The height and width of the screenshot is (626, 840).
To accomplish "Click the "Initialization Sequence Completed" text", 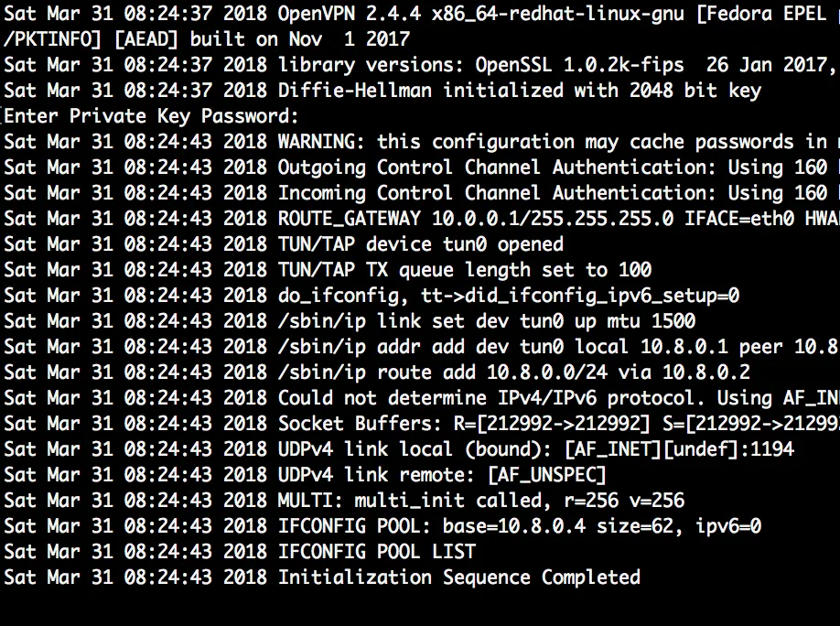I will (x=458, y=577).
